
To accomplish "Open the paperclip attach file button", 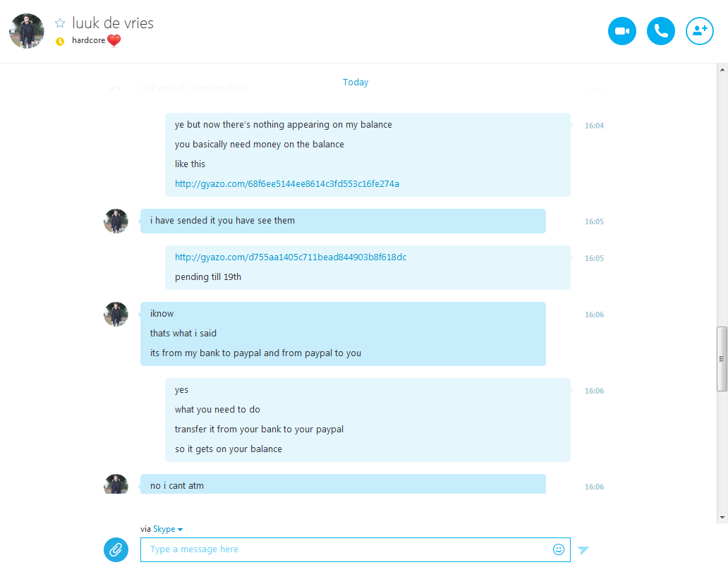I will point(116,549).
